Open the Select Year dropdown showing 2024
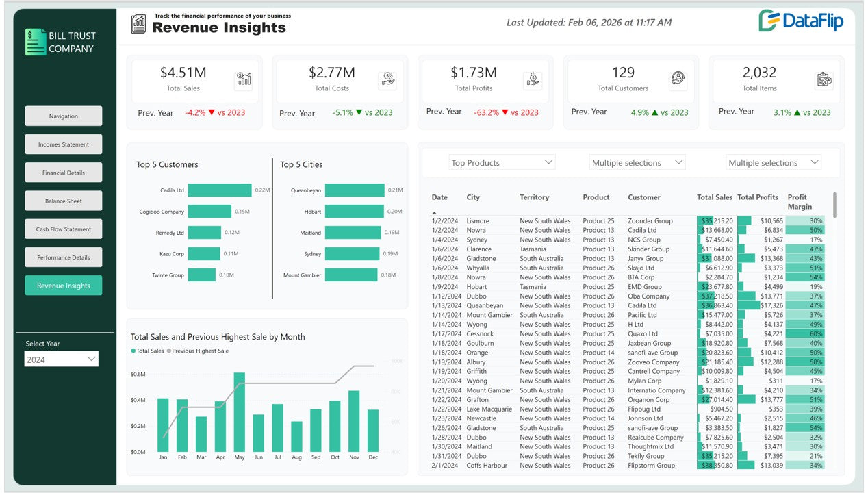Viewport: 868px width, 493px height. pos(62,359)
